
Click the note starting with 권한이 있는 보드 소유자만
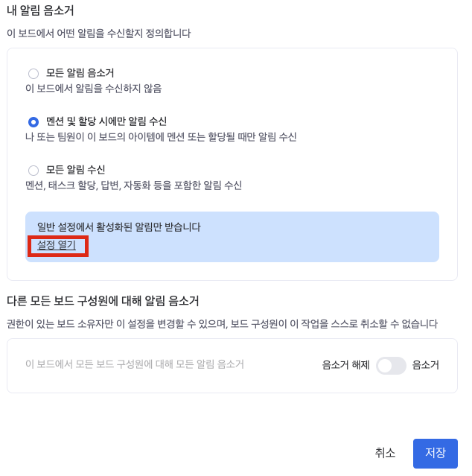222,324
